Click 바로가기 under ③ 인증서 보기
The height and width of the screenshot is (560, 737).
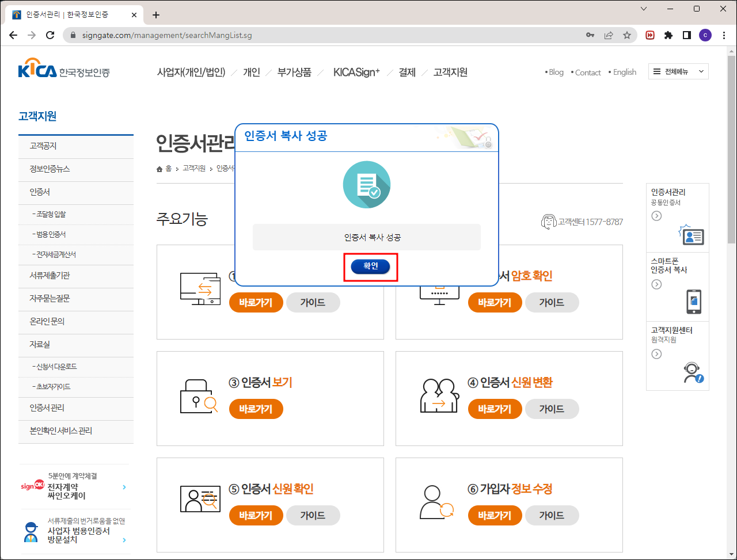(256, 409)
